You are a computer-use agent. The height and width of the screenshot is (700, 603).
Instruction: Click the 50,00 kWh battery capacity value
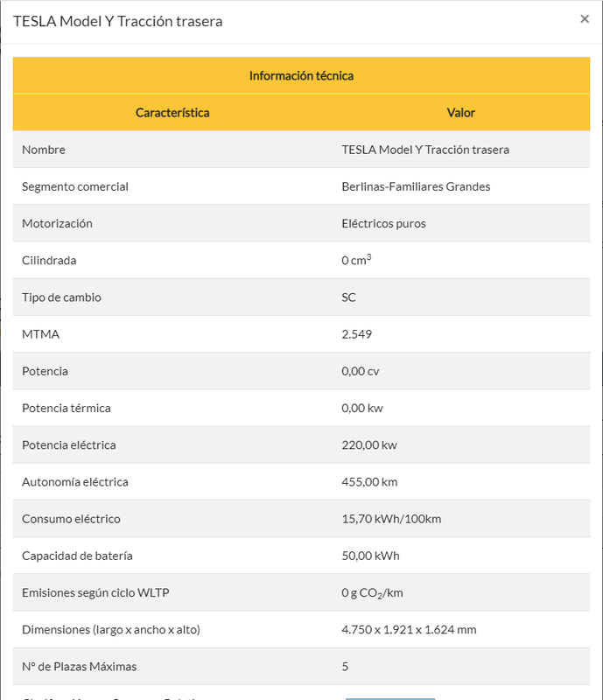point(371,556)
